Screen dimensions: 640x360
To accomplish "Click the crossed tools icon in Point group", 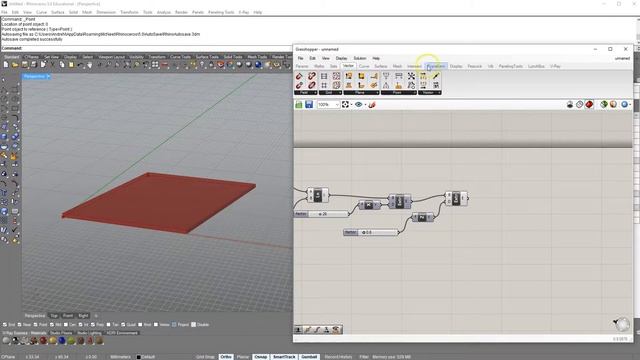I will pos(411,76).
